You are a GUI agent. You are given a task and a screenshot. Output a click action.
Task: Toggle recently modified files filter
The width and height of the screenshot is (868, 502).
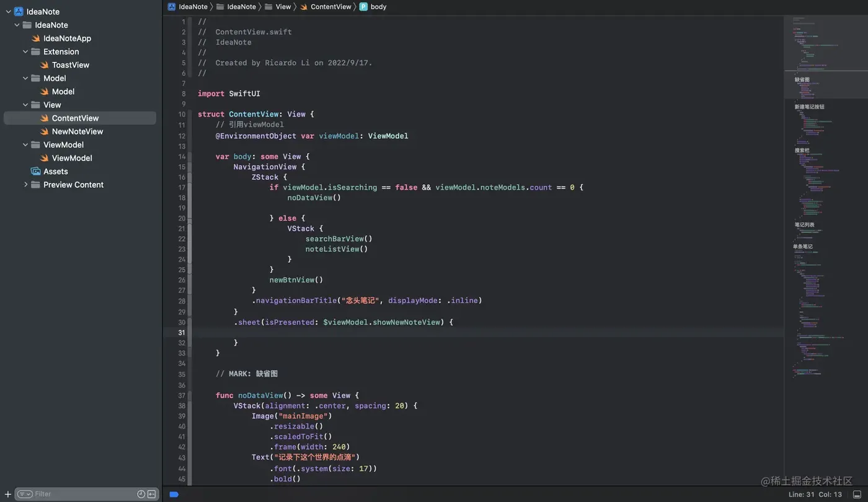coord(141,494)
